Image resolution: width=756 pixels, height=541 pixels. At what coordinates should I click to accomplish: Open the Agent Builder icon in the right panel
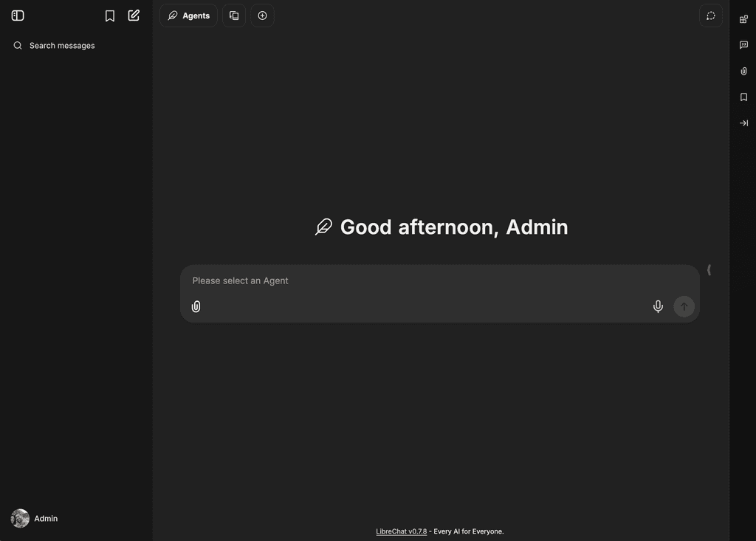743,19
